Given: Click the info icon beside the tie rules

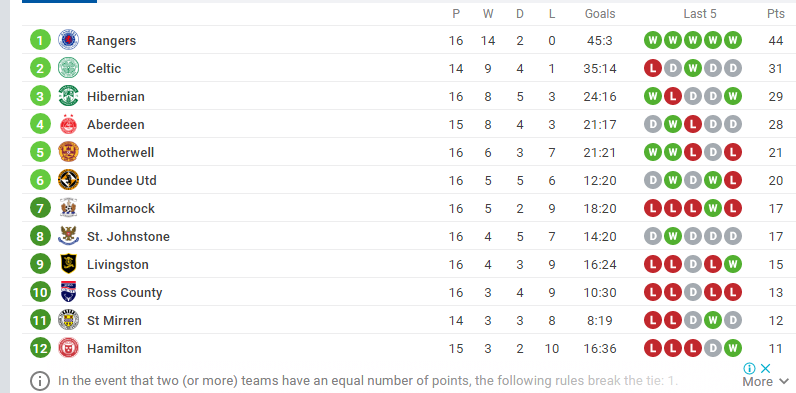Looking at the screenshot, I should (x=40, y=381).
